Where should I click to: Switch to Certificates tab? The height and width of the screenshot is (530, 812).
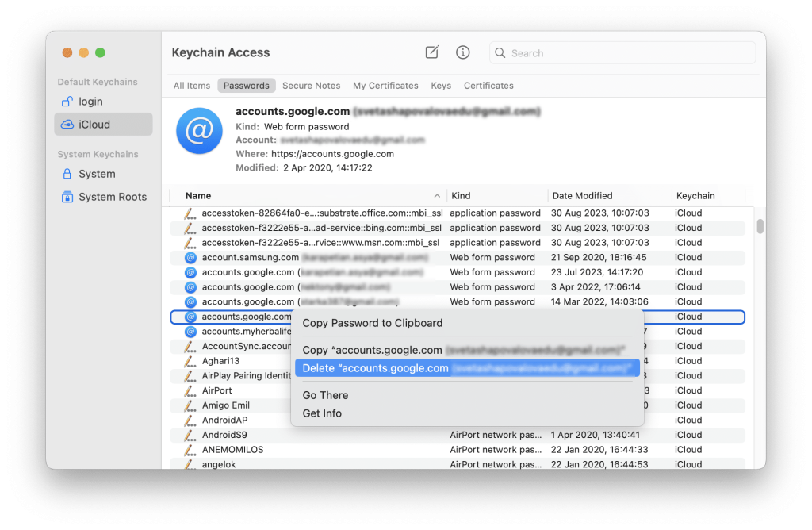[488, 86]
